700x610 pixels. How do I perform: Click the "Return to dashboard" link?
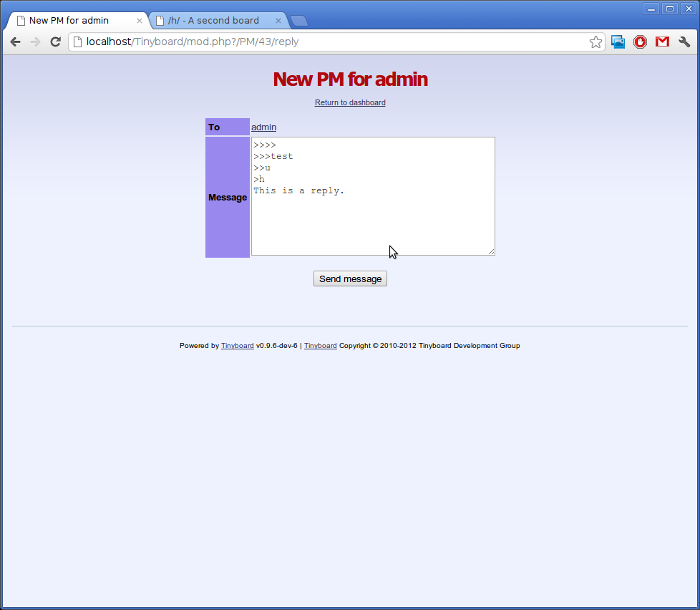click(x=350, y=103)
